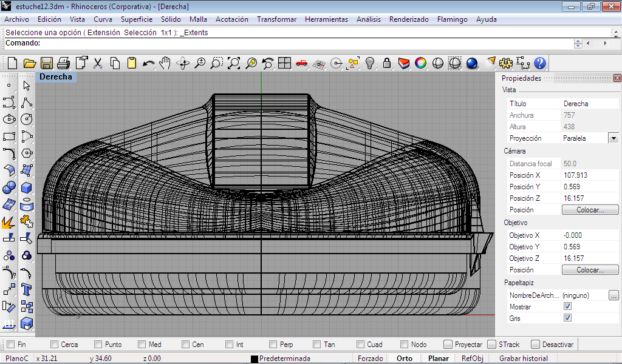The width and height of the screenshot is (622, 364).
Task: Click the Hide objects lightbulb icon
Action: (369, 63)
